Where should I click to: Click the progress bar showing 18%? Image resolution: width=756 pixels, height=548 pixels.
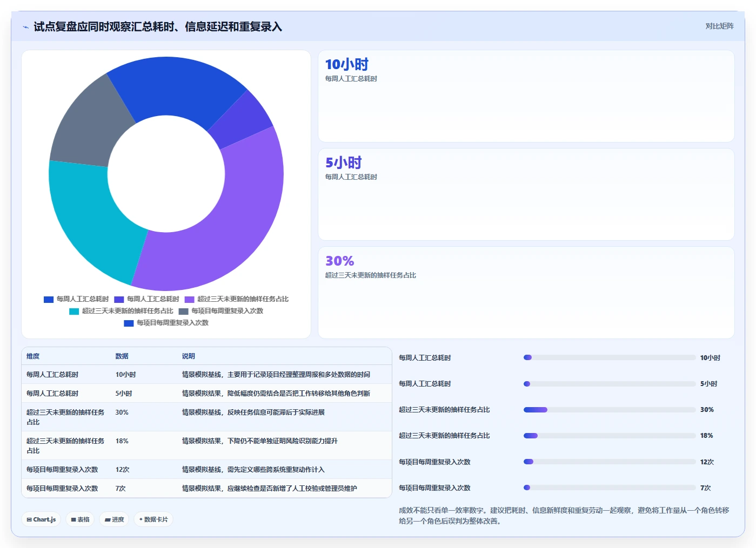tap(610, 436)
